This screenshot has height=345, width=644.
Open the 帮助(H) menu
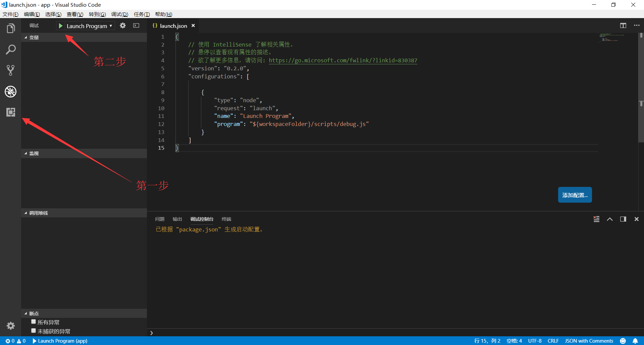(x=164, y=14)
